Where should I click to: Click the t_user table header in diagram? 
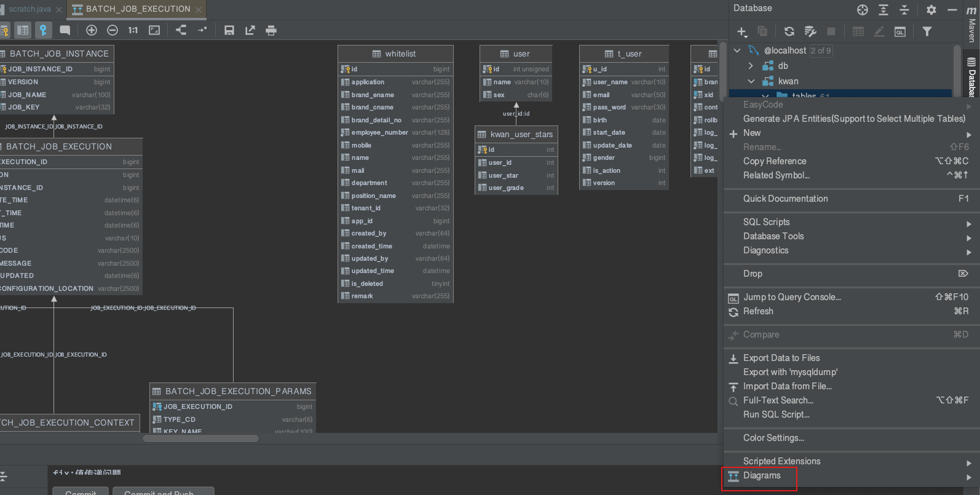tap(624, 53)
